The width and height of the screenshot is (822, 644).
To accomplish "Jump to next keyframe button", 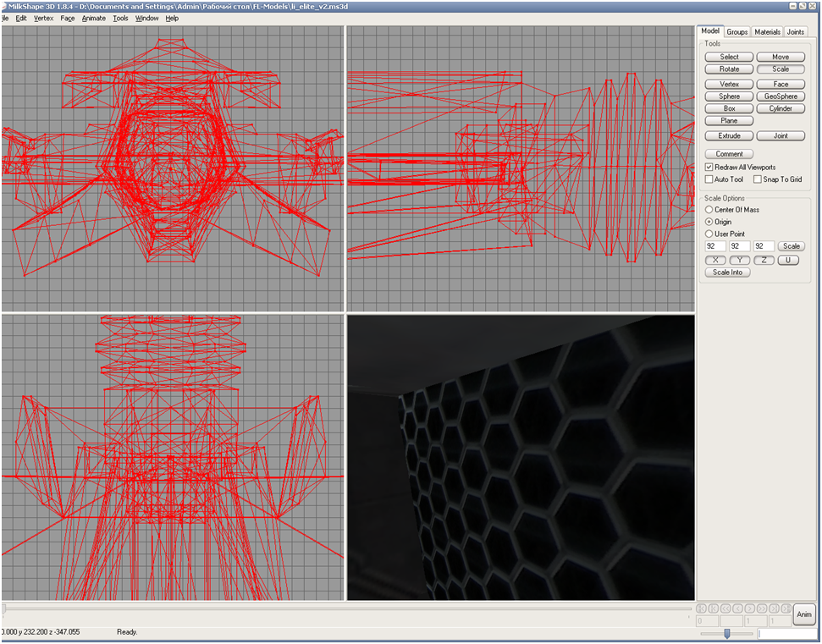I will point(774,608).
